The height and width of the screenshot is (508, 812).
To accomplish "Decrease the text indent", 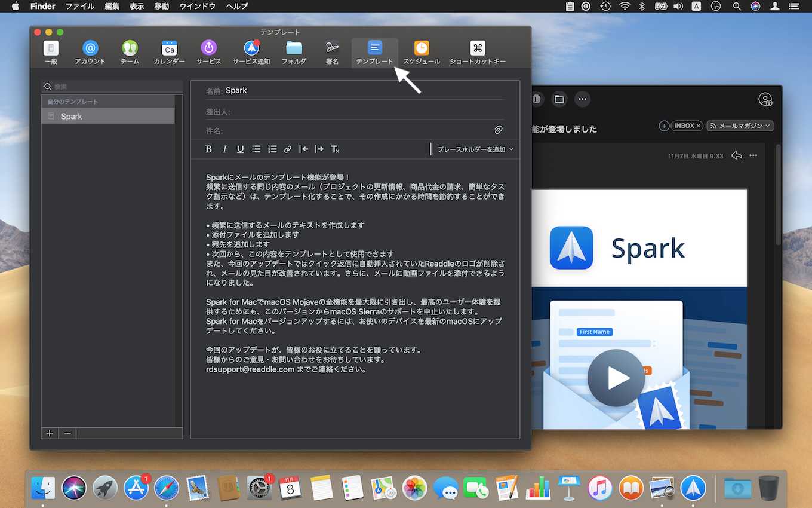I will (304, 149).
